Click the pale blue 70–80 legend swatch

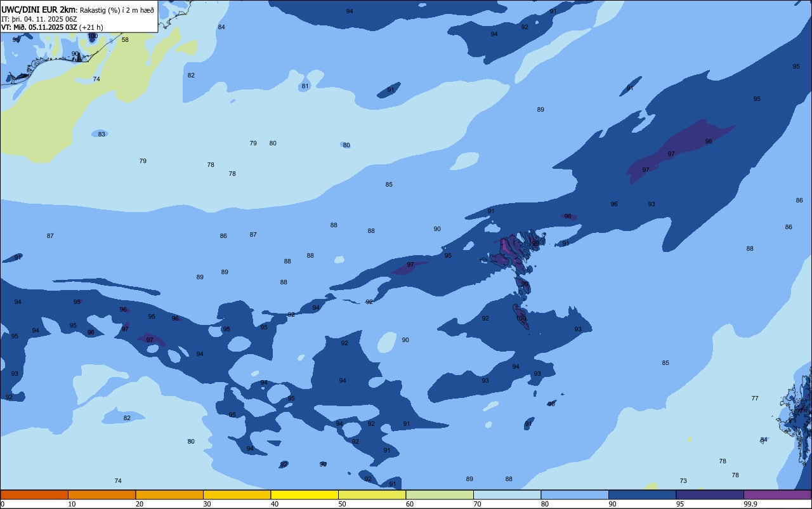(x=507, y=494)
